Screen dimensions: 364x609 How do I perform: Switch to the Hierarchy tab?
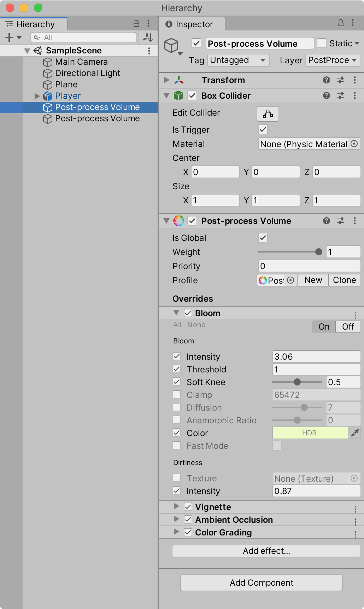click(x=34, y=24)
